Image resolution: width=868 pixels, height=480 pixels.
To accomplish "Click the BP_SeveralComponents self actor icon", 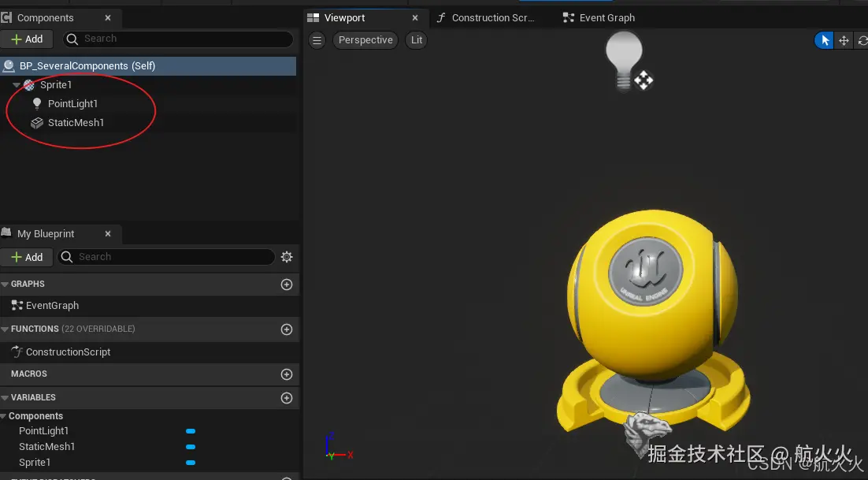I will coord(9,66).
